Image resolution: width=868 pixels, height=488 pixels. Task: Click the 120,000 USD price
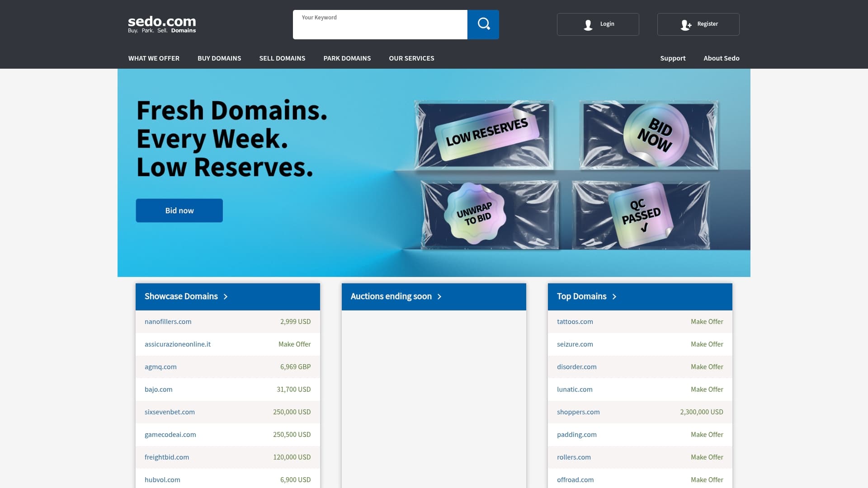(292, 457)
